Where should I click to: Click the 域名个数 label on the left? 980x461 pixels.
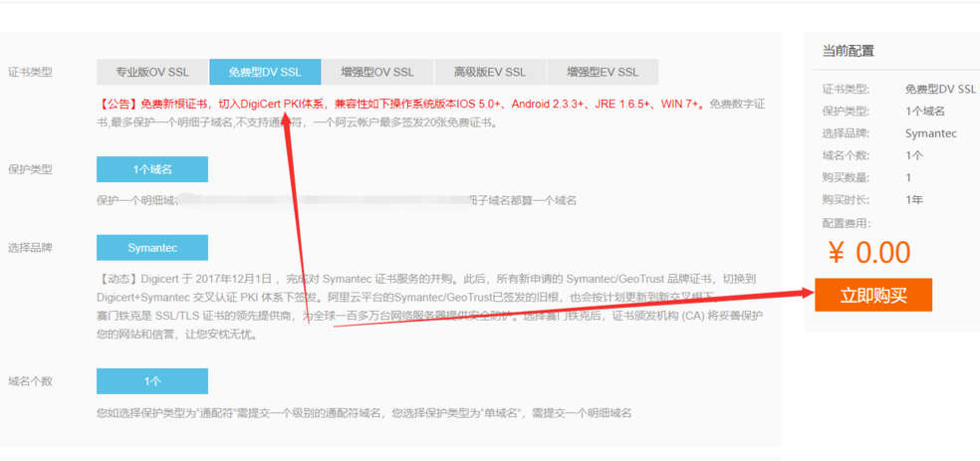click(30, 381)
